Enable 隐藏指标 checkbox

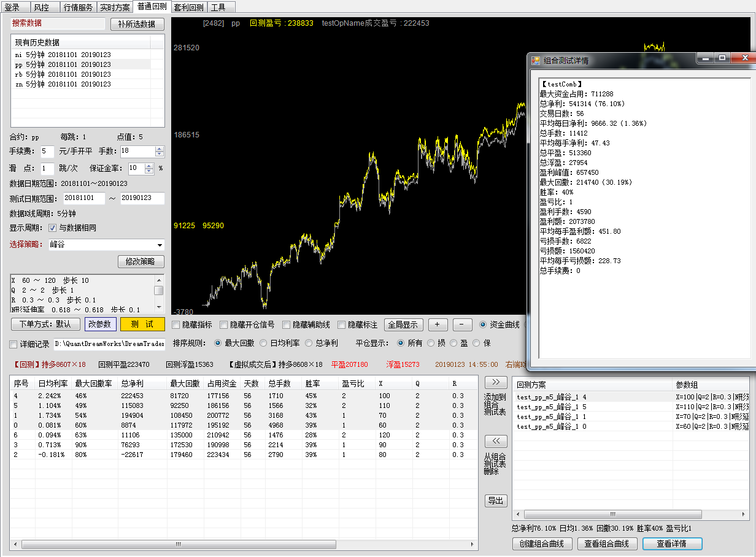pyautogui.click(x=177, y=325)
